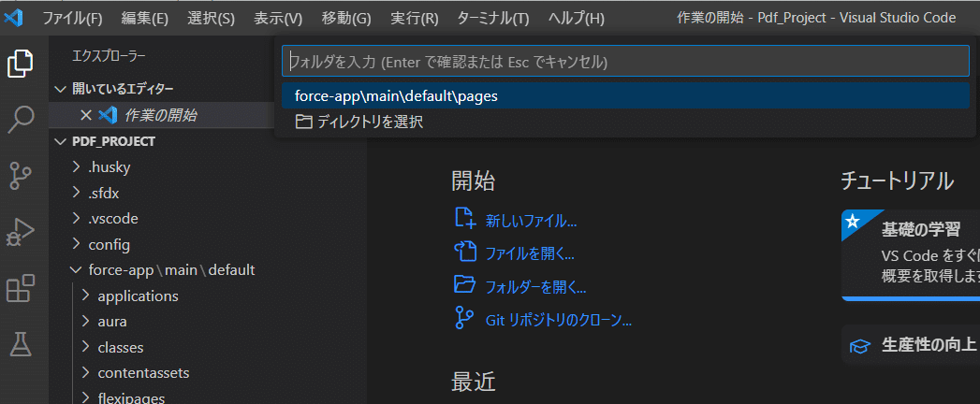Click the Git リポジトリのクローン... link
Image resolution: width=980 pixels, height=404 pixels.
[x=559, y=321]
